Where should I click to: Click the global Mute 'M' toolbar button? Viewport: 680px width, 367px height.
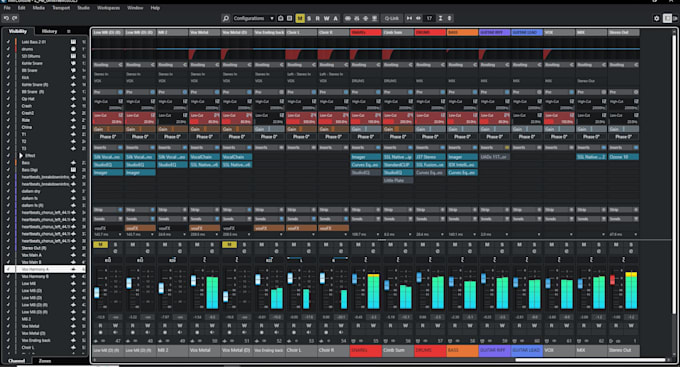300,18
